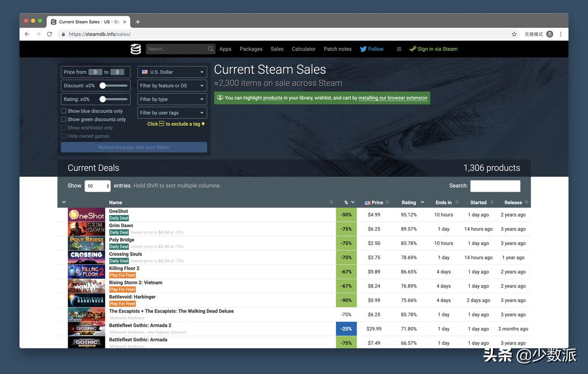Open the Calculator menu item
This screenshot has height=374, width=588.
point(303,49)
